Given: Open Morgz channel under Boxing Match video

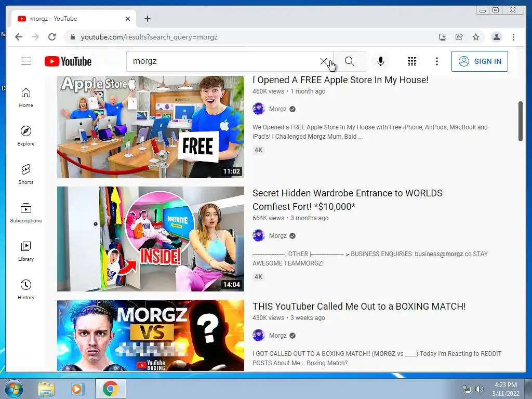Looking at the screenshot, I should click(277, 336).
